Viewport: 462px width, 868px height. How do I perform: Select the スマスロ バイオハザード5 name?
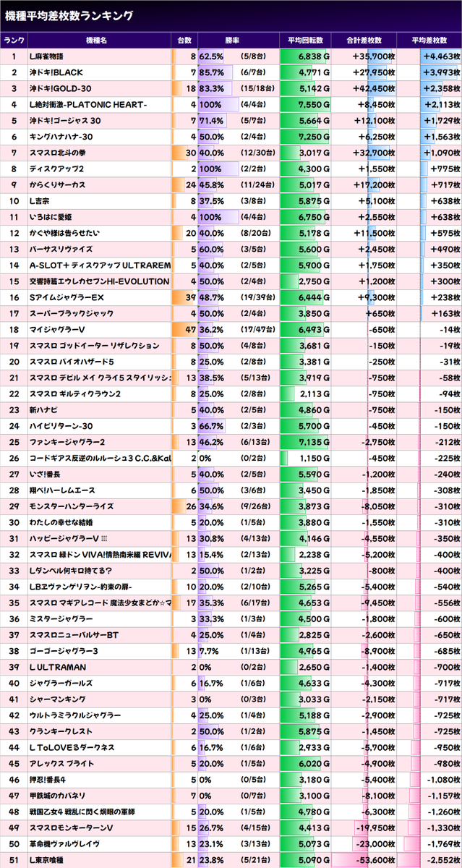point(72,362)
